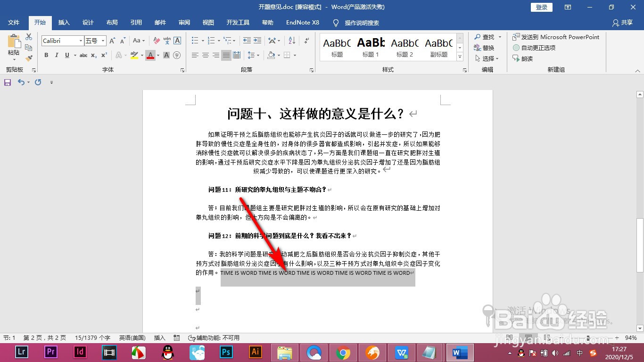Switch to the References (引用) tab
This screenshot has height=362, width=644.
click(136, 23)
